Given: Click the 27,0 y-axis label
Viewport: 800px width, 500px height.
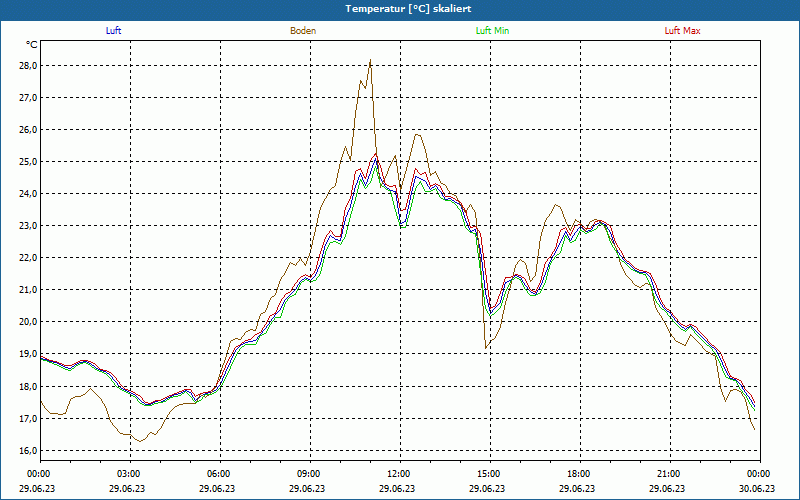Looking at the screenshot, I should click(28, 97).
